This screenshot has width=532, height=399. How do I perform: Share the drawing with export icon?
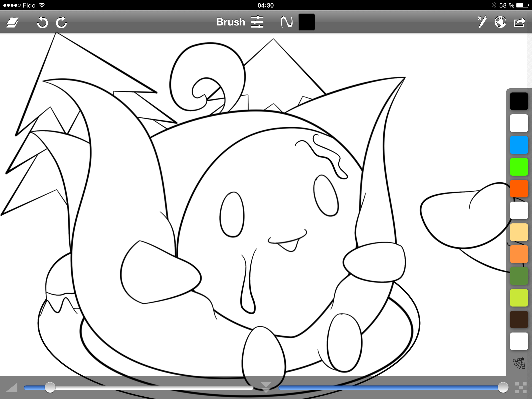coord(520,22)
